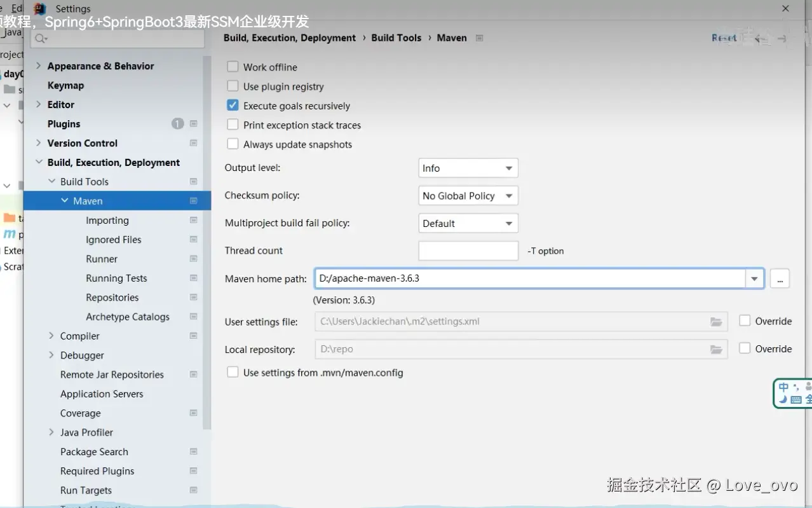Enable Print exception stack traces

[x=233, y=125]
